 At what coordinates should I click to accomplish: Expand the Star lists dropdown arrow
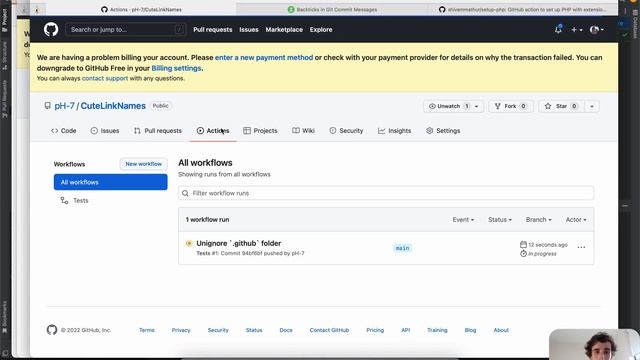[x=592, y=106]
